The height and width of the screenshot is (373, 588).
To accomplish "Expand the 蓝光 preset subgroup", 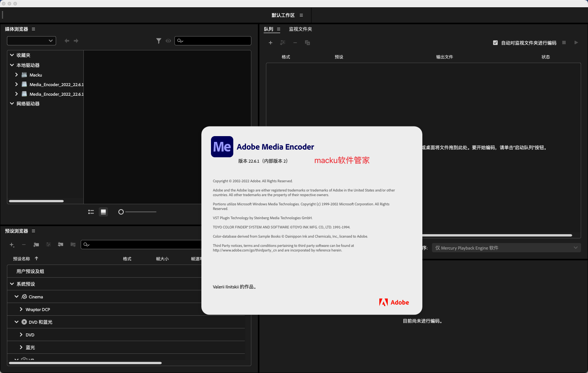I will click(x=21, y=348).
